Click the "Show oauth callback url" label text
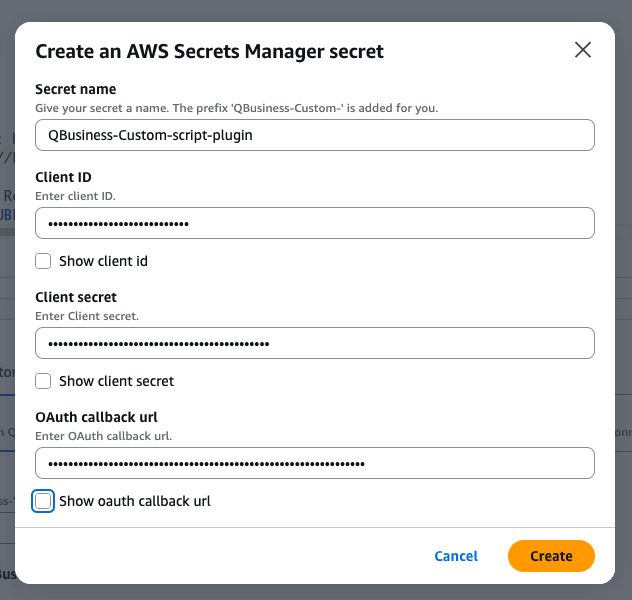The height and width of the screenshot is (600, 632). point(134,501)
